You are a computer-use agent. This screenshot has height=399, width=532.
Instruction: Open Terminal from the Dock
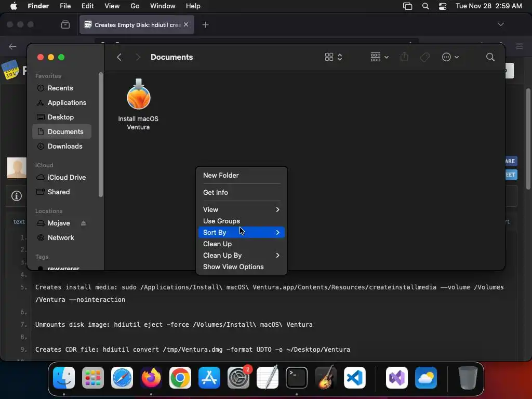click(x=297, y=377)
